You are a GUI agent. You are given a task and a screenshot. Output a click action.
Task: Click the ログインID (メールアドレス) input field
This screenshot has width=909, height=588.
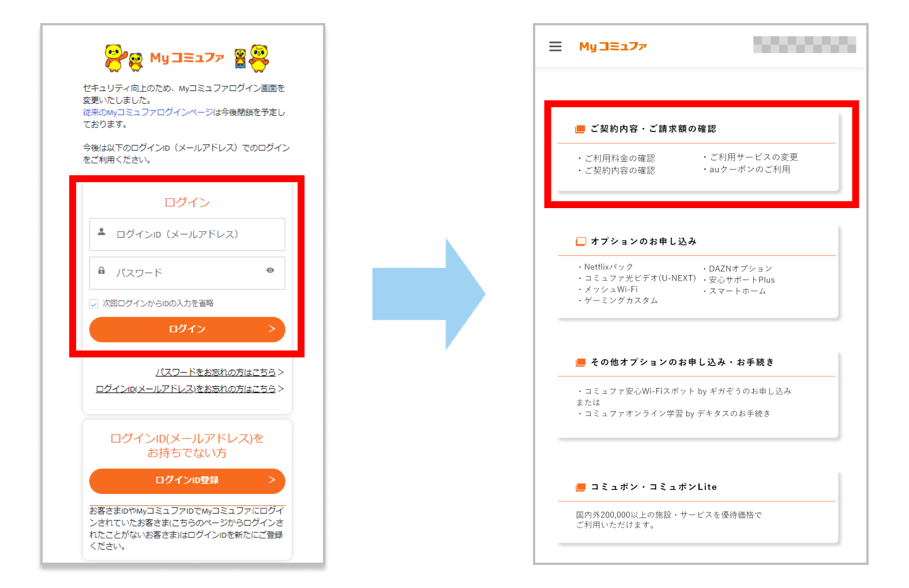pyautogui.click(x=187, y=234)
